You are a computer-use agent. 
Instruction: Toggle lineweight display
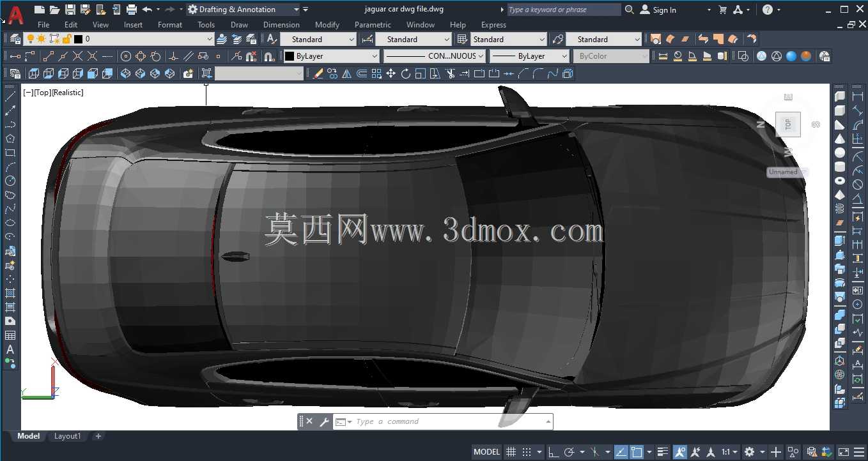pos(663,452)
